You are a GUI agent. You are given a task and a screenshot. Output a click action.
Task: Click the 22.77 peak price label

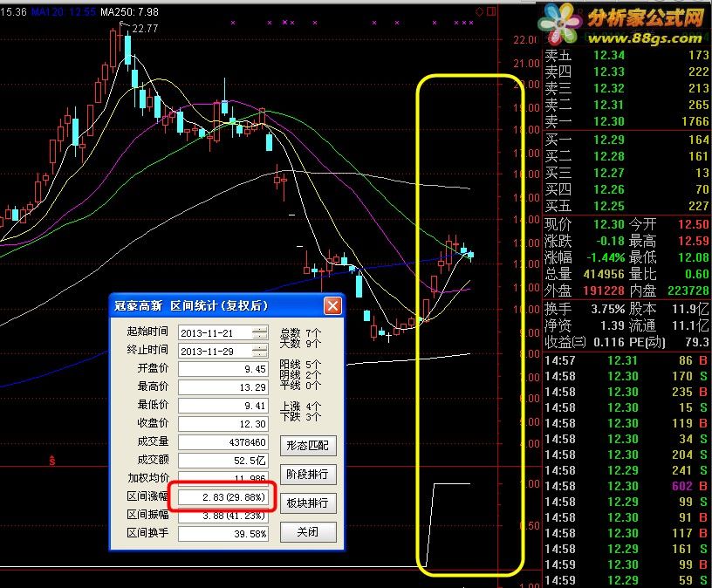pyautogui.click(x=145, y=29)
